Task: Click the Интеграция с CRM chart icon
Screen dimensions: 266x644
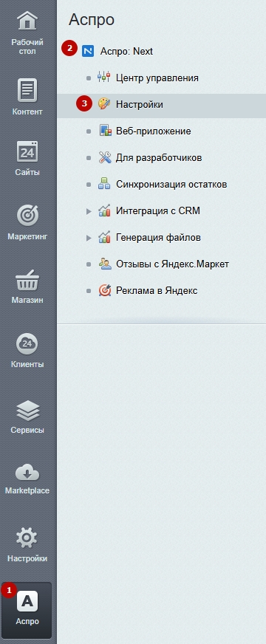Action: click(x=104, y=211)
